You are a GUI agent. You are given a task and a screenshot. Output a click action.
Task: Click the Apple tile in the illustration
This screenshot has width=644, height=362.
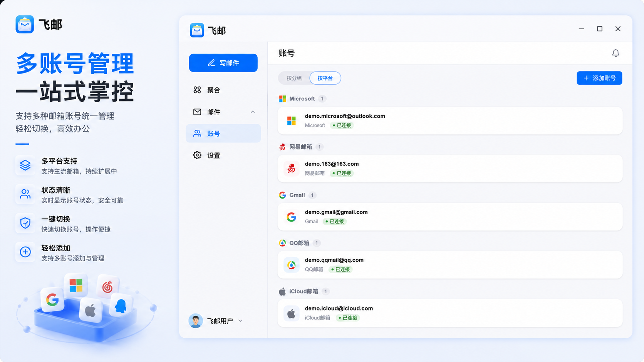click(x=91, y=310)
